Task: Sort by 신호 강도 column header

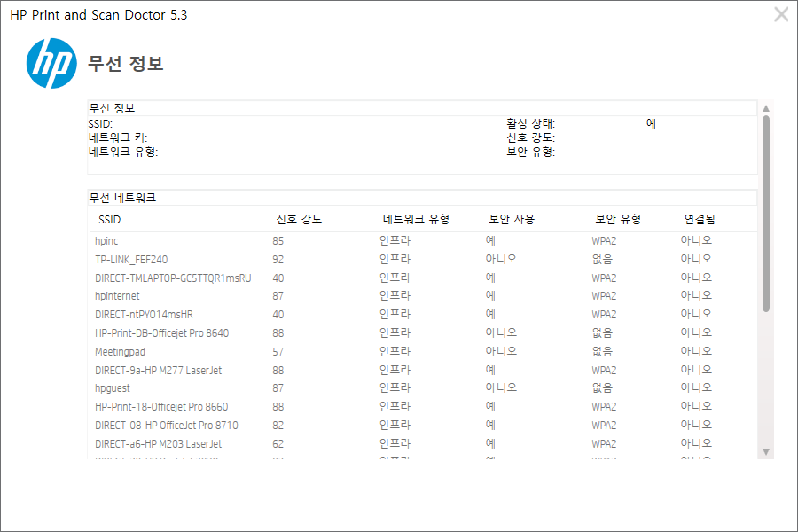Action: click(299, 220)
